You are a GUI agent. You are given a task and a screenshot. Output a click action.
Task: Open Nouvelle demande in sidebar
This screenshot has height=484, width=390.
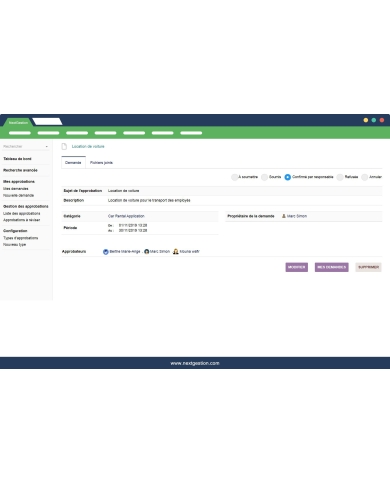[19, 195]
